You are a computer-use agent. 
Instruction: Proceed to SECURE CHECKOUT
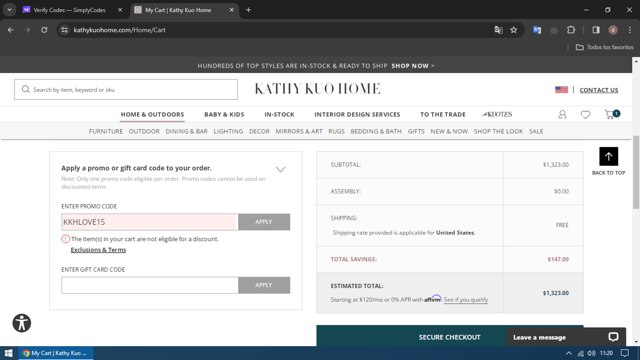(449, 337)
